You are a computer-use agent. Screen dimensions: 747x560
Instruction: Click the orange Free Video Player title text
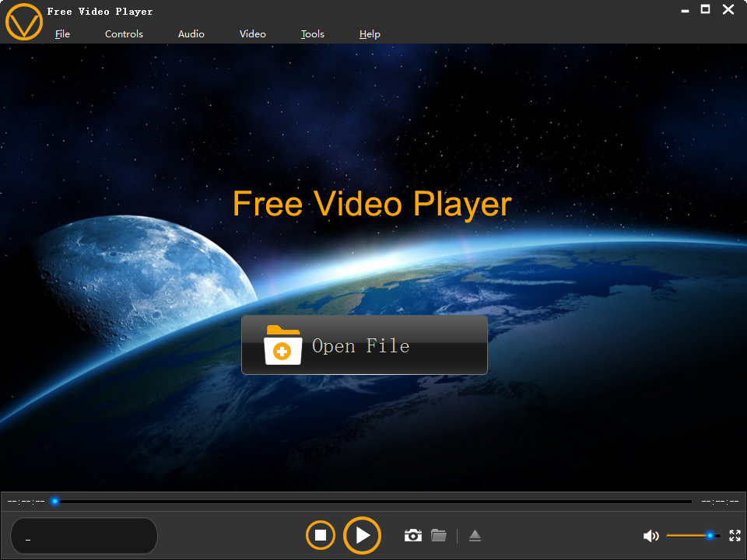(371, 204)
